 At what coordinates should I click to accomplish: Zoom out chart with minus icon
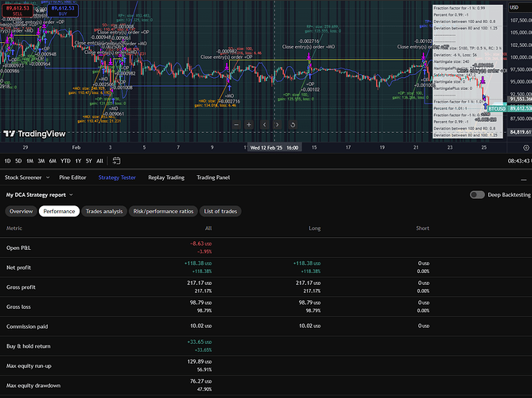pyautogui.click(x=236, y=125)
